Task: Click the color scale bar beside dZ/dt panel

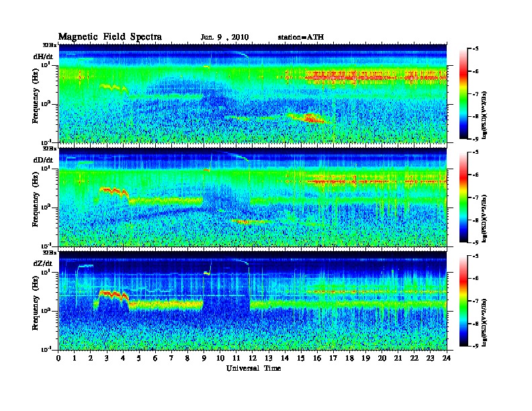Action: 463,301
